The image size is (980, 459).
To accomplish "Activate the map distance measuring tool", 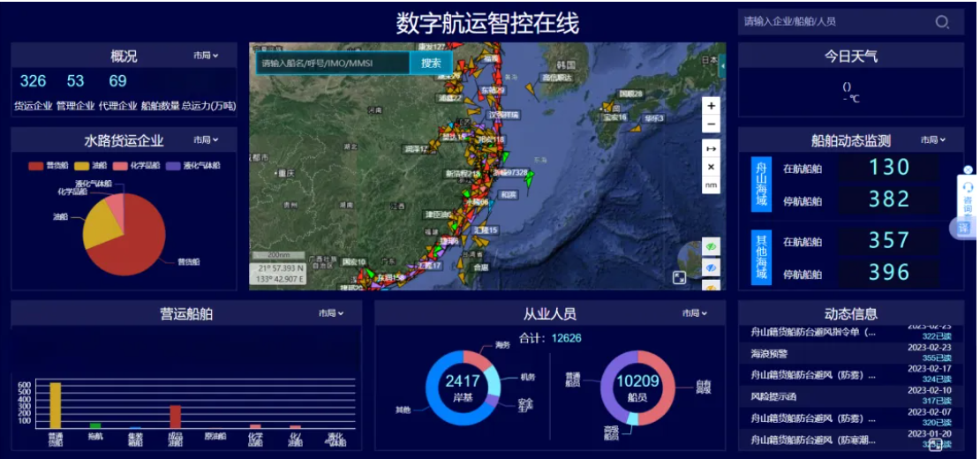I will [x=712, y=148].
